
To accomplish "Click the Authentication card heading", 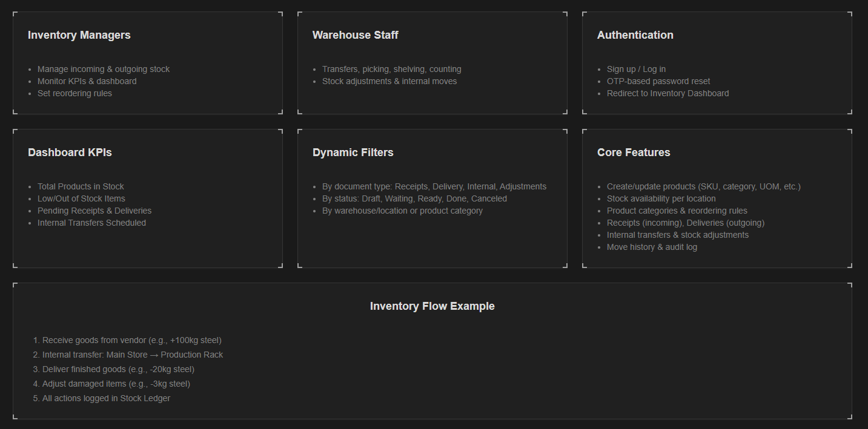I will [635, 35].
